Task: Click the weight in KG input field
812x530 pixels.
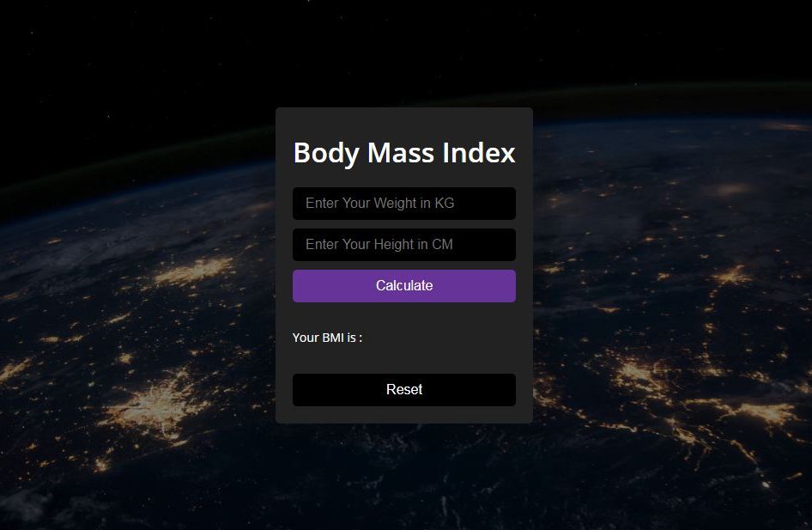Action: (404, 203)
